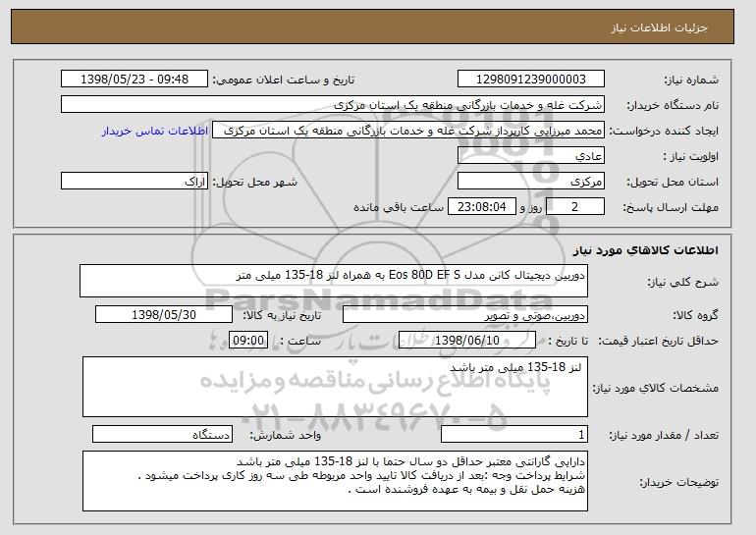Click the label گروه کالا
The width and height of the screenshot is (756, 535).
pyautogui.click(x=696, y=316)
